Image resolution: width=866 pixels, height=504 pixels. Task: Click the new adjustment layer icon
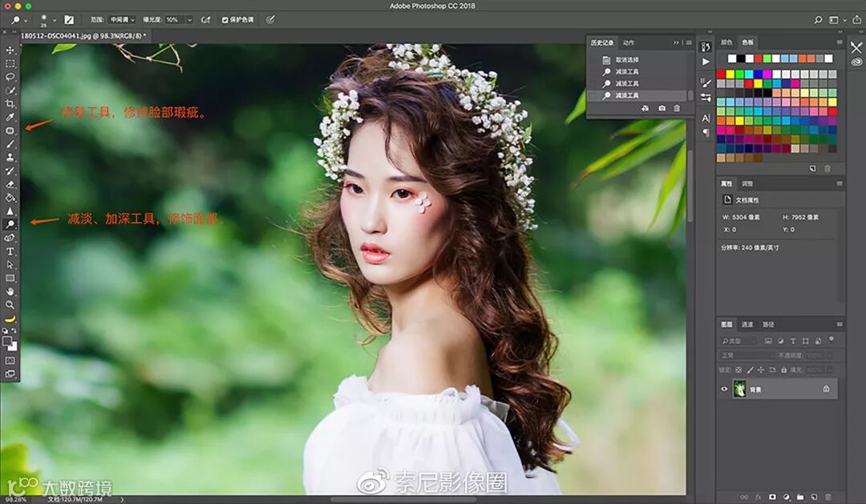click(x=787, y=498)
